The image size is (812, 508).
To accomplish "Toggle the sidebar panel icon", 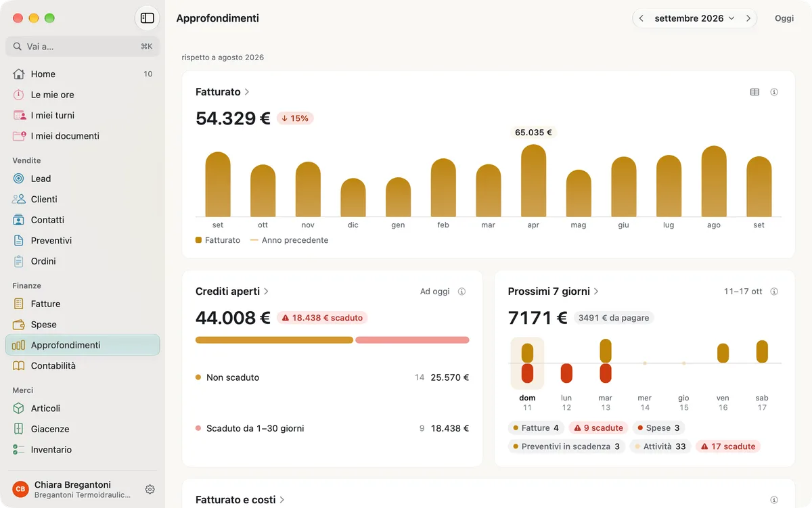I will coord(147,18).
